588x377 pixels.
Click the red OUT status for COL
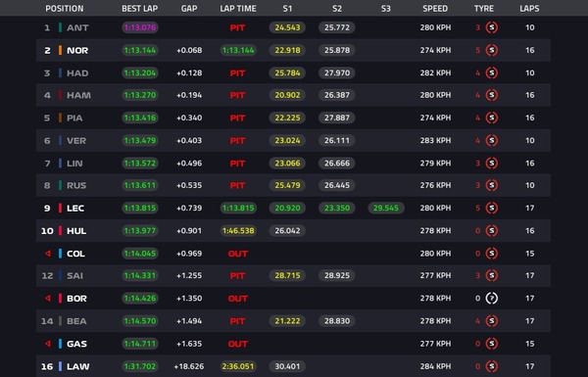238,254
